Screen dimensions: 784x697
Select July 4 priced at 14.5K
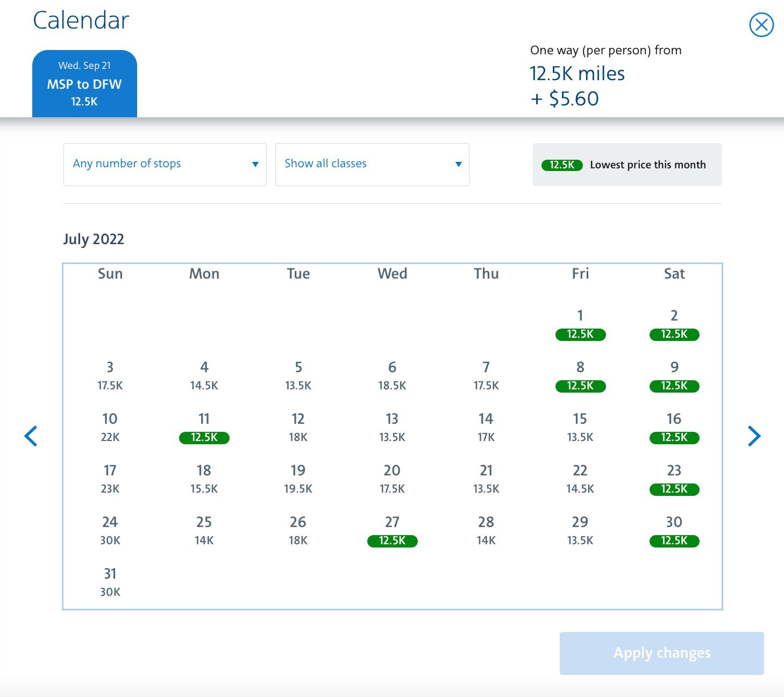[x=204, y=376]
